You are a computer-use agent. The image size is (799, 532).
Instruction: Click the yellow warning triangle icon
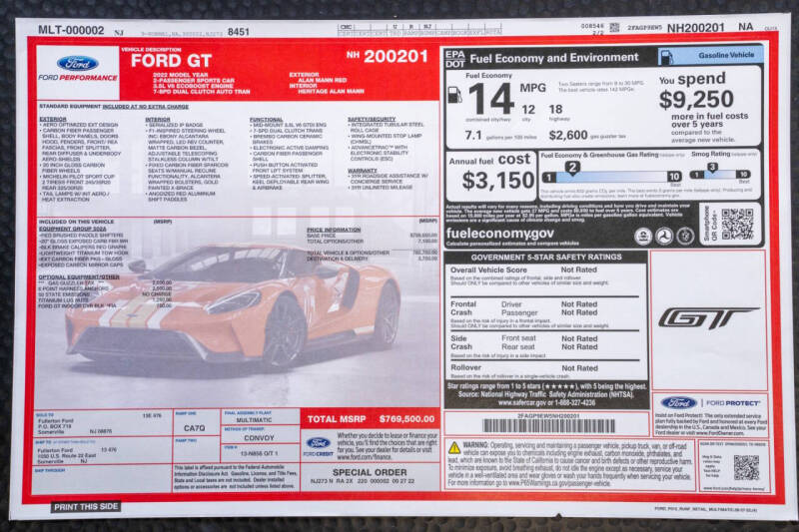(x=454, y=447)
